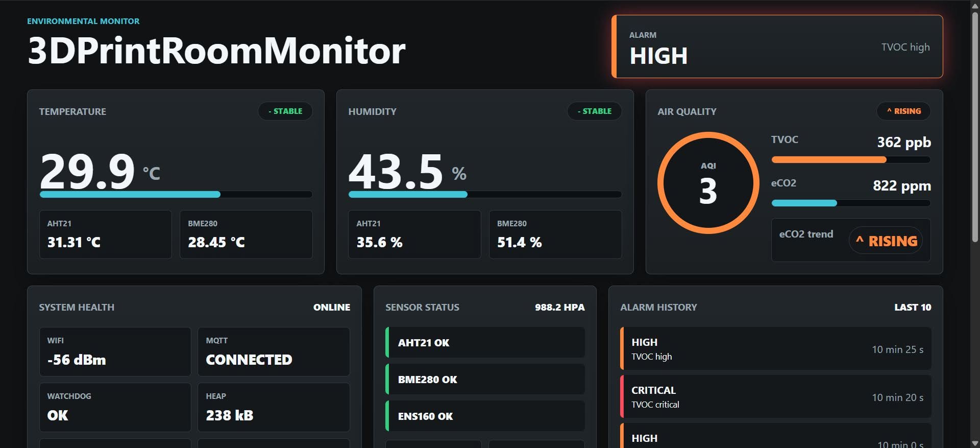
Task: Click the HIGH alarm banner
Action: [x=777, y=46]
